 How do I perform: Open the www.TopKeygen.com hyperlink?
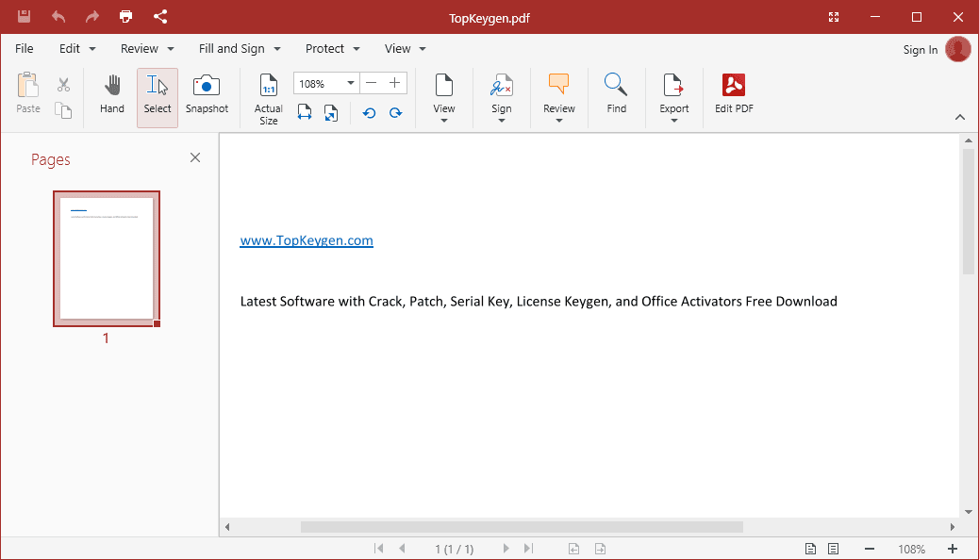(x=307, y=240)
